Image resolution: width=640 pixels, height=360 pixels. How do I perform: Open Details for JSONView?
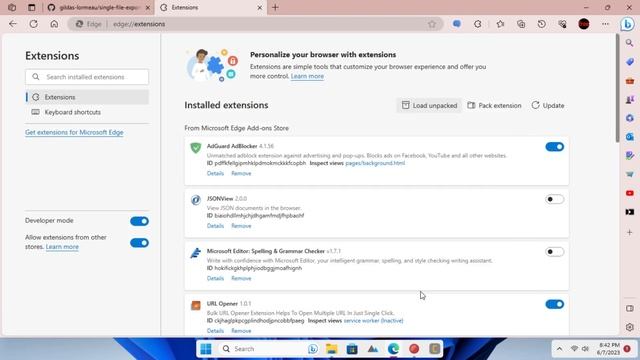(x=215, y=226)
